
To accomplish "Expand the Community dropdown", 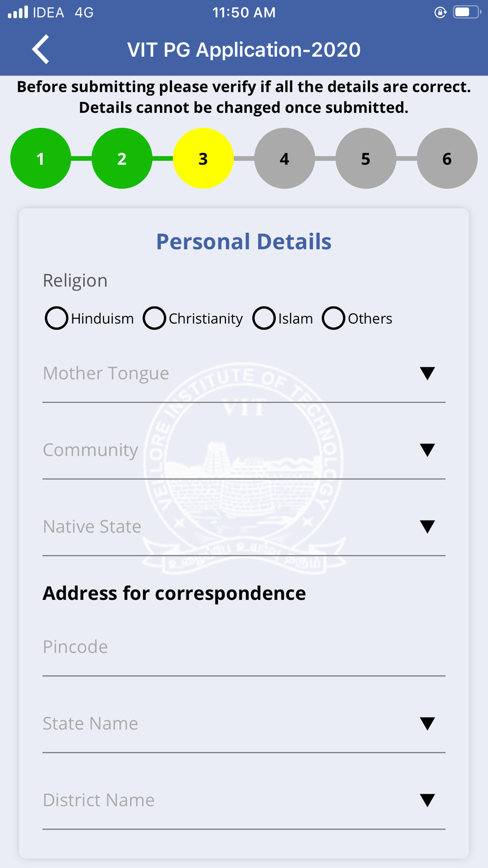I will pos(427,450).
